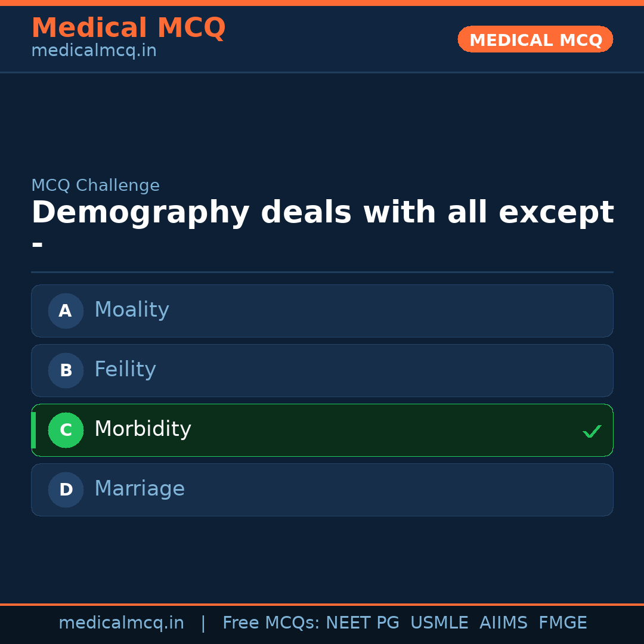Select answer option Moality
Image resolution: width=644 pixels, height=644 pixels.
pos(322,311)
